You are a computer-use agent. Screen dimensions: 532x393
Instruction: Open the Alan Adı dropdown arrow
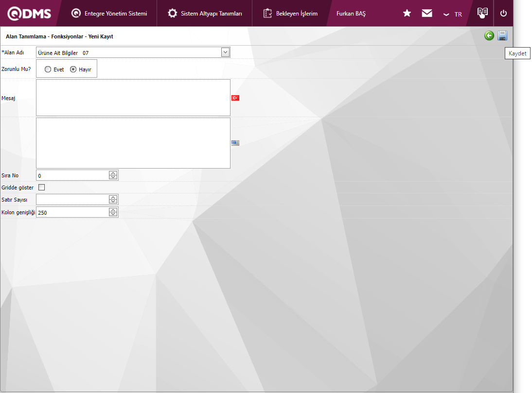point(225,52)
